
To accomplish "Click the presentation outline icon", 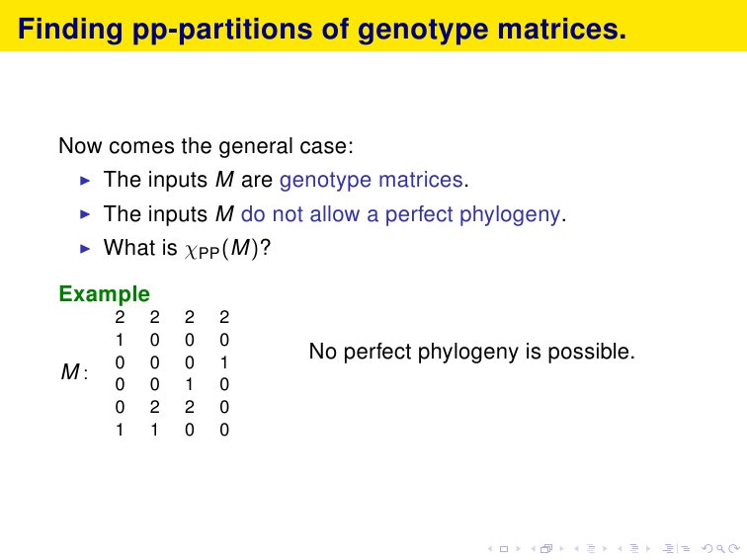I will click(668, 548).
